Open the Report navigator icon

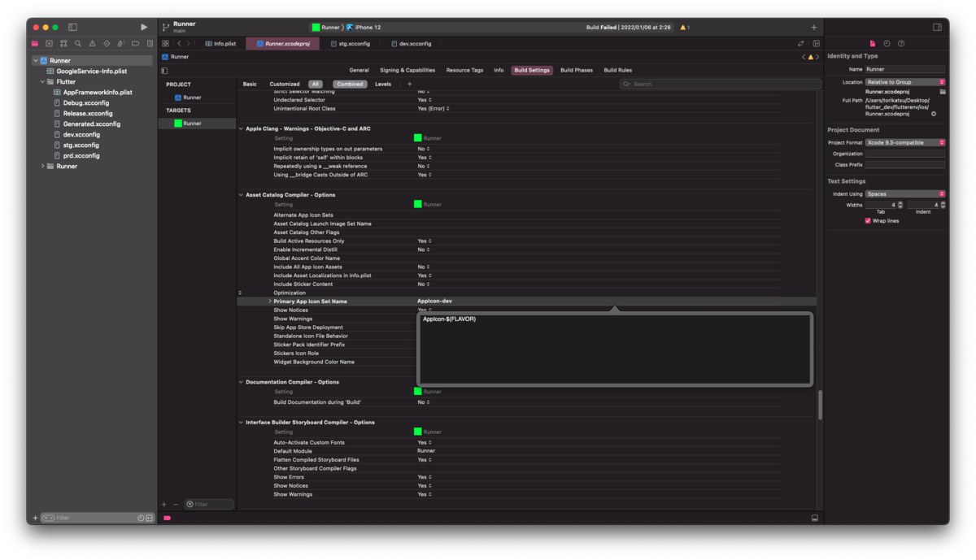click(149, 43)
